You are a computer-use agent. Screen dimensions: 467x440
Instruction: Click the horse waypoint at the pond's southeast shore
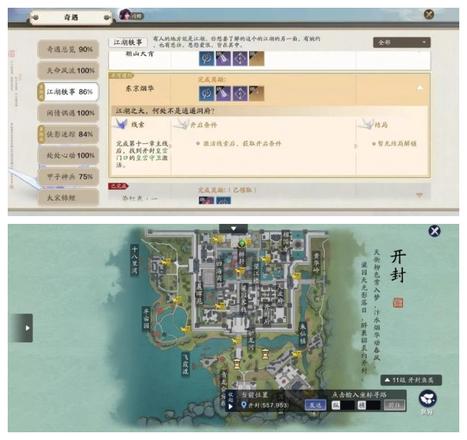coord(186,330)
